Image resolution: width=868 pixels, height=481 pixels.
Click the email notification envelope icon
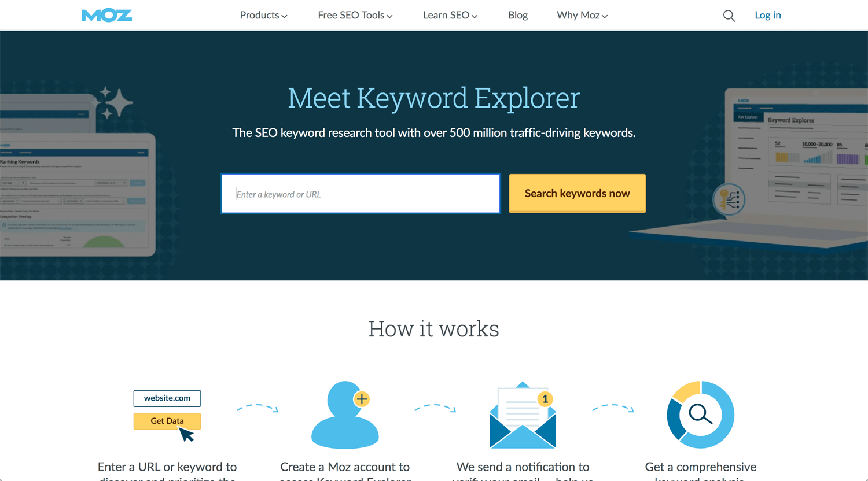coord(523,415)
